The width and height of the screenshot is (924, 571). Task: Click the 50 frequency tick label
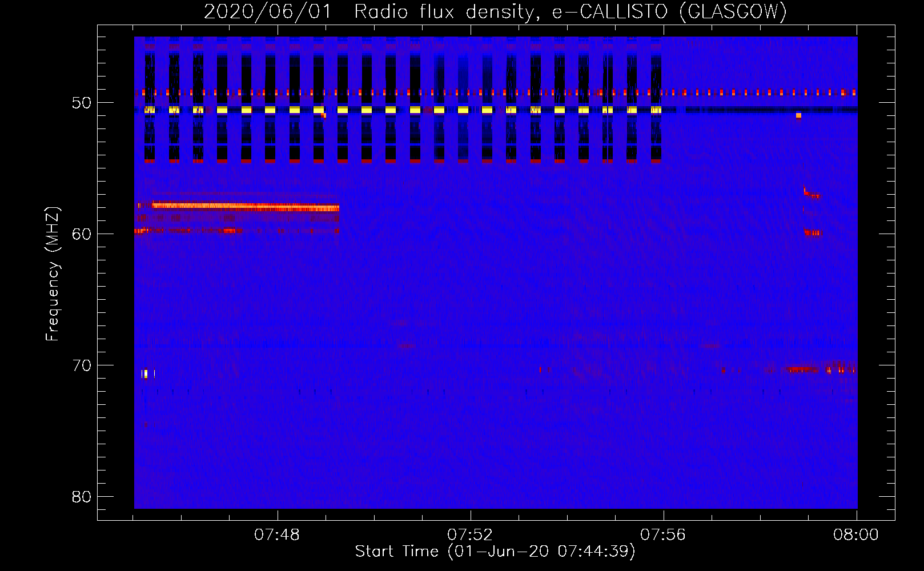point(82,103)
